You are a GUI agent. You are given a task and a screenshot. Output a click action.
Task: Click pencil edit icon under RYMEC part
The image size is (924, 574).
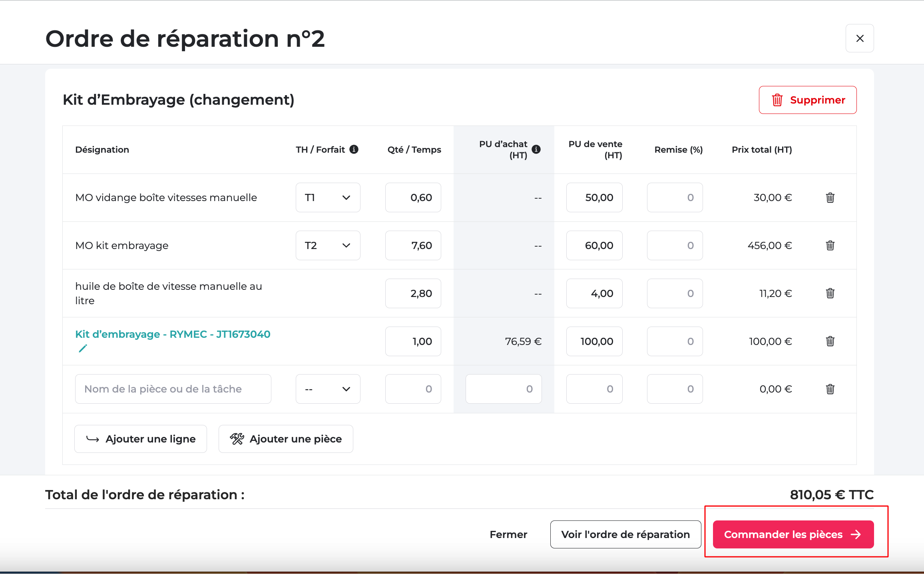(x=83, y=349)
